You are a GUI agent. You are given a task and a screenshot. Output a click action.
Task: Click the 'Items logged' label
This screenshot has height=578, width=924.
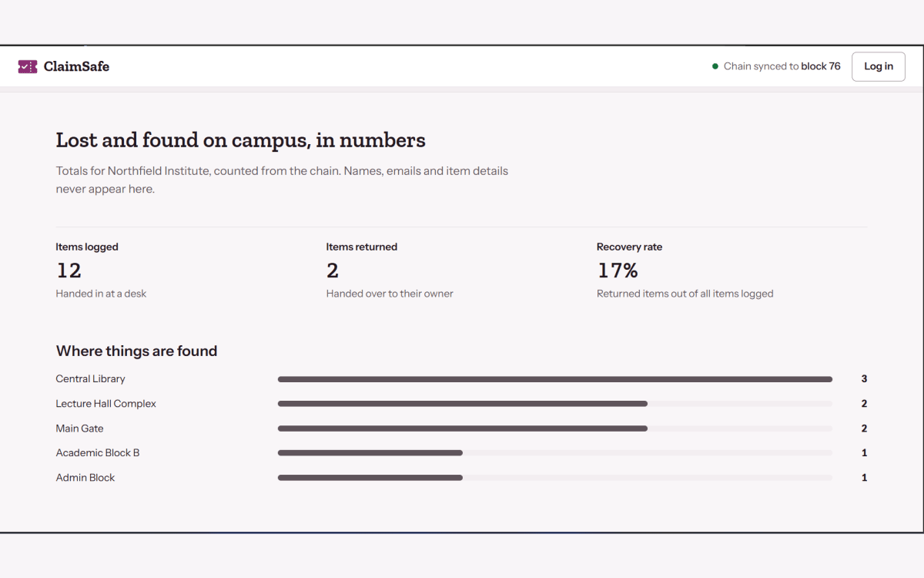tap(87, 247)
